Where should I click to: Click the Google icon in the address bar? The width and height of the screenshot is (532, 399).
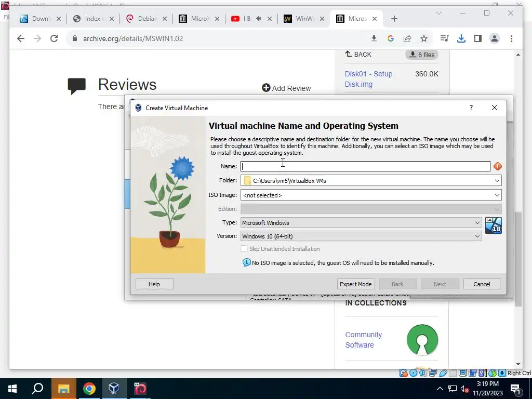point(391,38)
